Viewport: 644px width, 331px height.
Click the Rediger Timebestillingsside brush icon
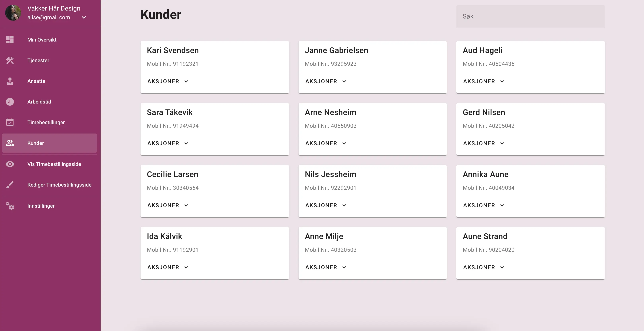coord(10,185)
